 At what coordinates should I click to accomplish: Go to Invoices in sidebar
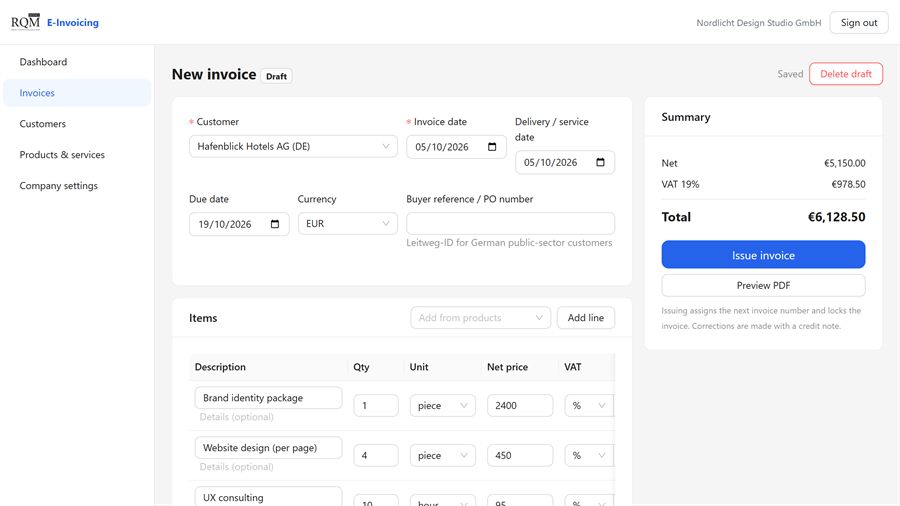[77, 93]
